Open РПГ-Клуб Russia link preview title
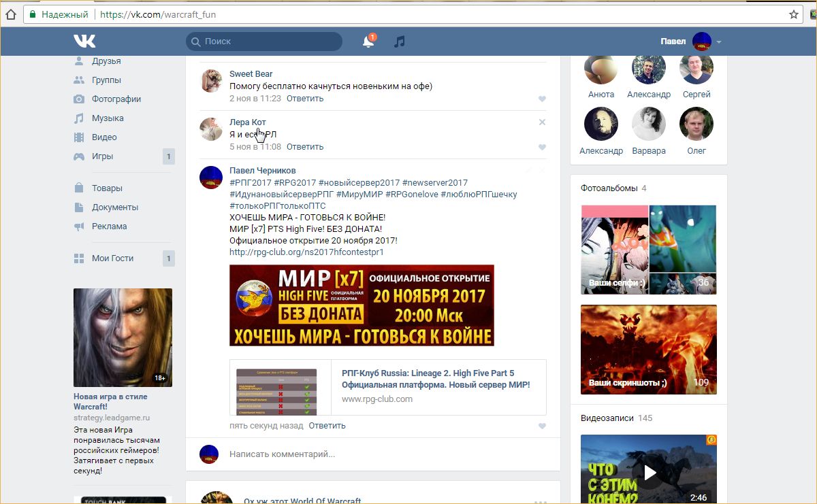Screen dimensions: 817x504 [x=436, y=379]
